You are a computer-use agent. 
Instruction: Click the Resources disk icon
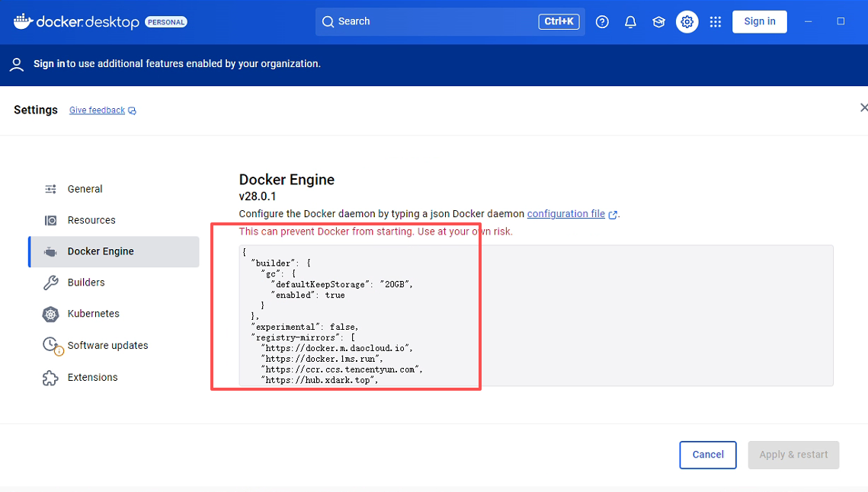point(50,220)
